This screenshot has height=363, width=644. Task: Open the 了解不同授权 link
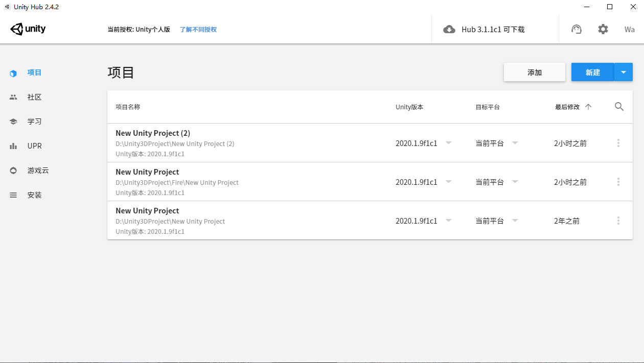coord(198,30)
